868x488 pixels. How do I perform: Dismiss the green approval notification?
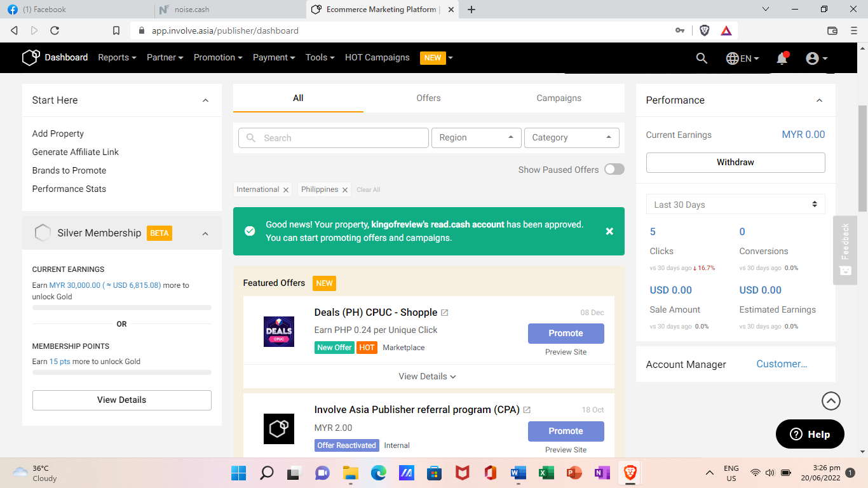tap(609, 231)
